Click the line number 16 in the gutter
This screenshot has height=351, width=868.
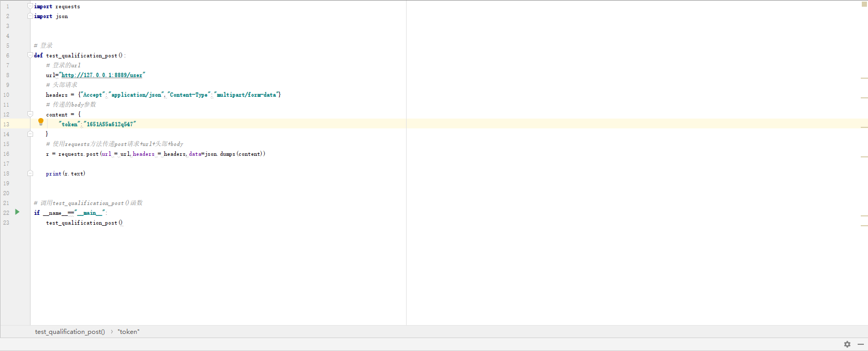[6, 154]
